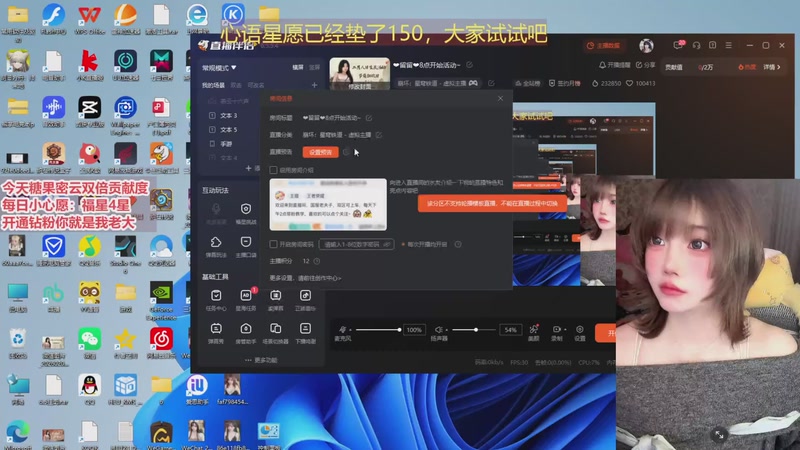Click the 修改封面 cover thumbnail
Screen dimensions: 800x450
tap(360, 74)
